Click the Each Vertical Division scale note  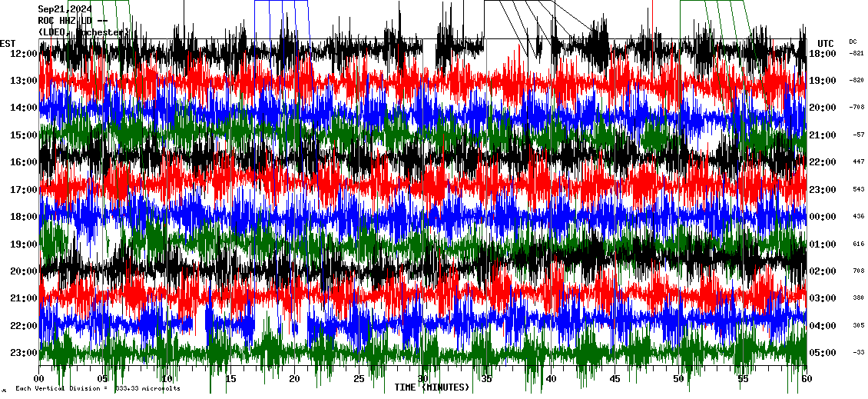(x=98, y=389)
